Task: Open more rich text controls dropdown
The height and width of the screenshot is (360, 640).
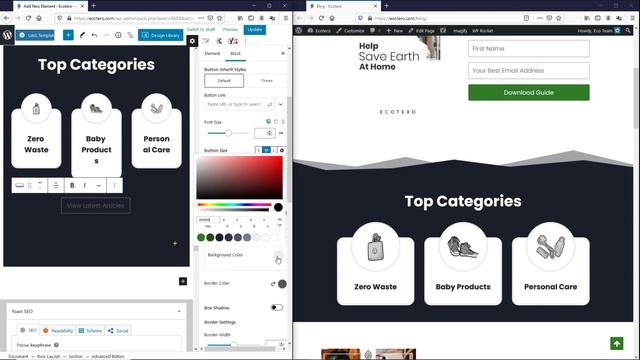Action: (98, 185)
